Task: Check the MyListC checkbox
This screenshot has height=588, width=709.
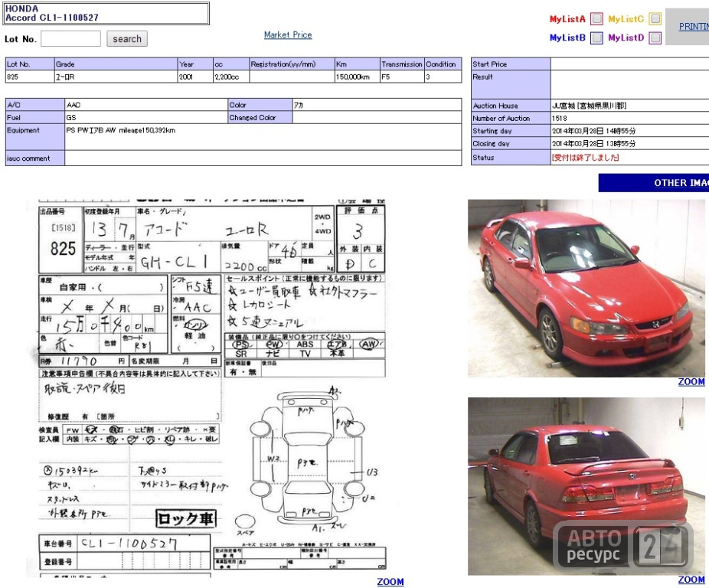Action: click(x=655, y=18)
